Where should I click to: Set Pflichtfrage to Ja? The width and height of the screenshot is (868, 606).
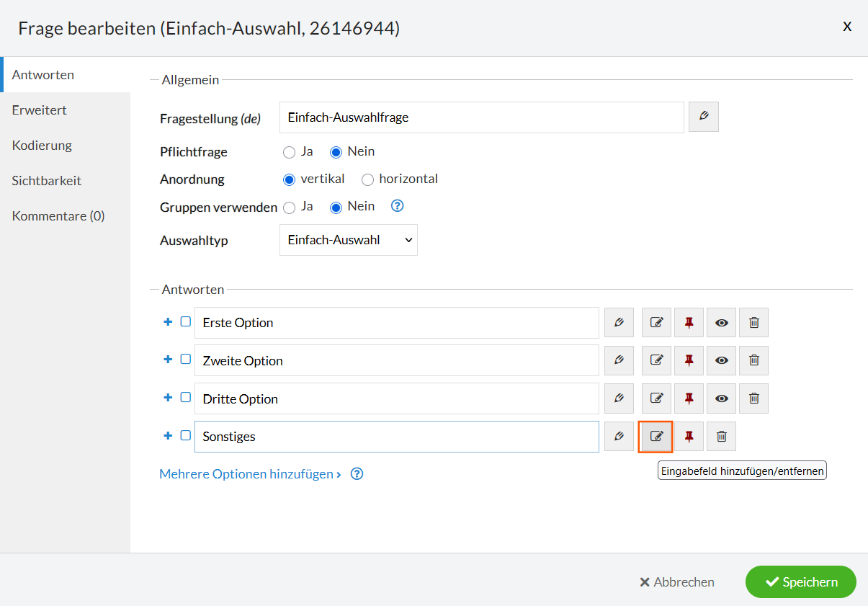coord(290,152)
